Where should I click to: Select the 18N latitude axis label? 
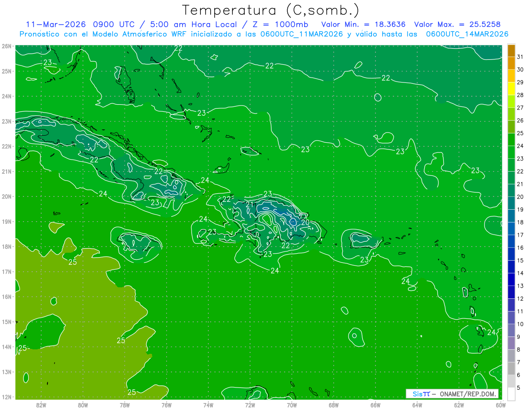click(7, 247)
